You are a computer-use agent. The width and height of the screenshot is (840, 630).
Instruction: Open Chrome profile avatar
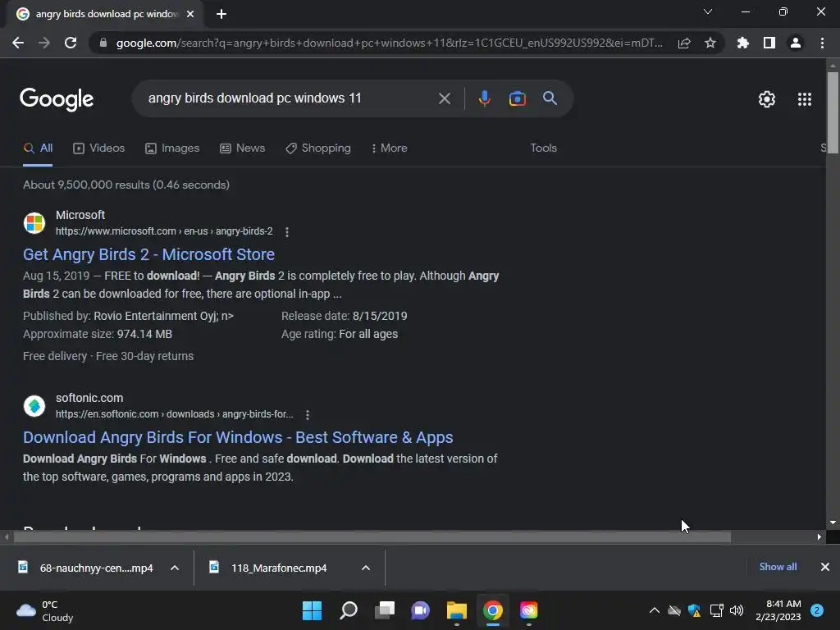click(x=796, y=43)
